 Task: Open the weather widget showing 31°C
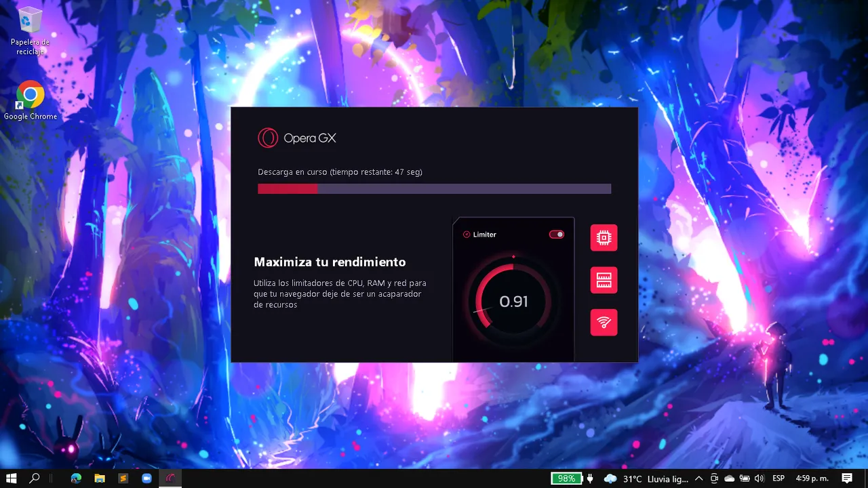[x=646, y=479]
